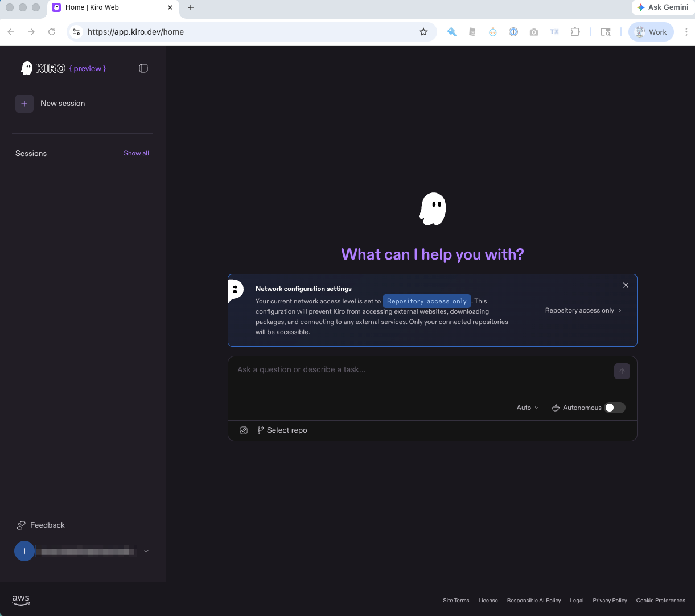The image size is (695, 616).
Task: Open Privacy Policy link
Action: pos(610,601)
